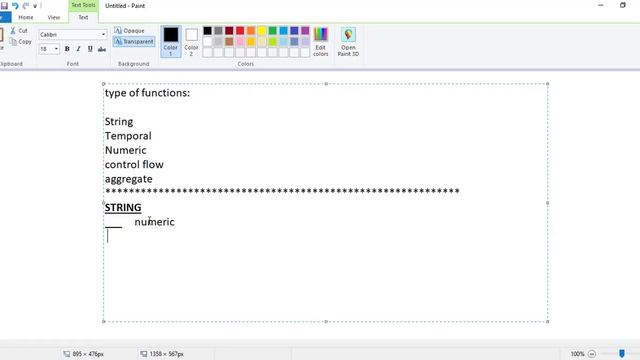Pick the orange color swatch

coord(251,31)
